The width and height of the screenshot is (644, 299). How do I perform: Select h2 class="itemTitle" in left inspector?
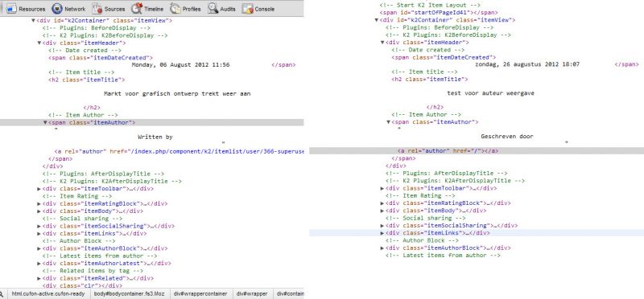click(87, 80)
